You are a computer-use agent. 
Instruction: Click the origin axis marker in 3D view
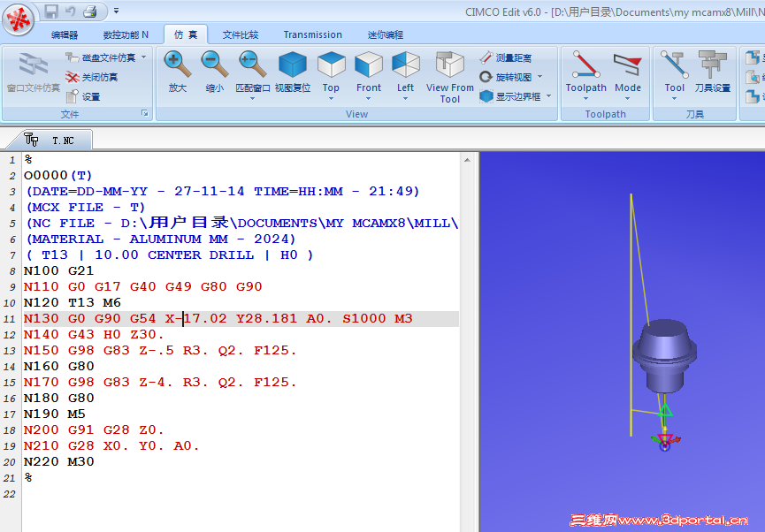(x=665, y=442)
